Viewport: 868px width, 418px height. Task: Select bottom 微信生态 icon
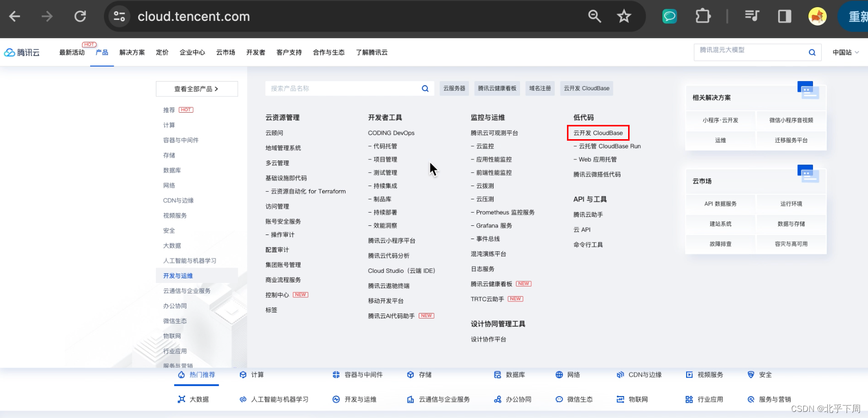pyautogui.click(x=559, y=399)
